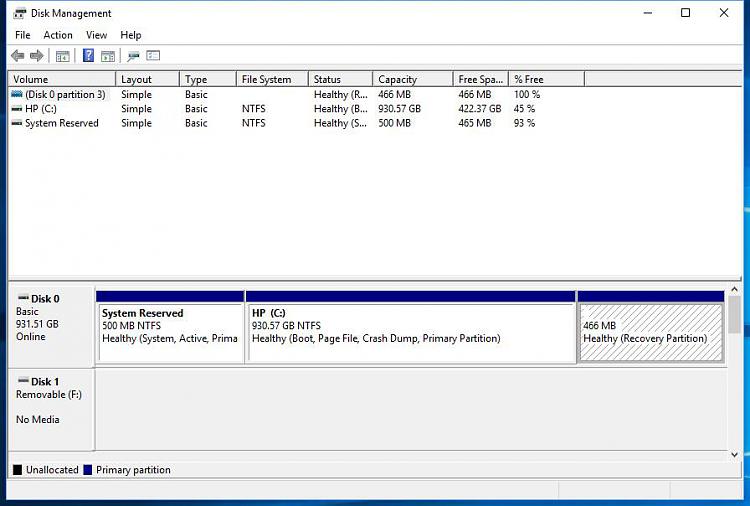Select the Disk 1 Removable (F:) label panel
The height and width of the screenshot is (506, 750).
[51, 409]
